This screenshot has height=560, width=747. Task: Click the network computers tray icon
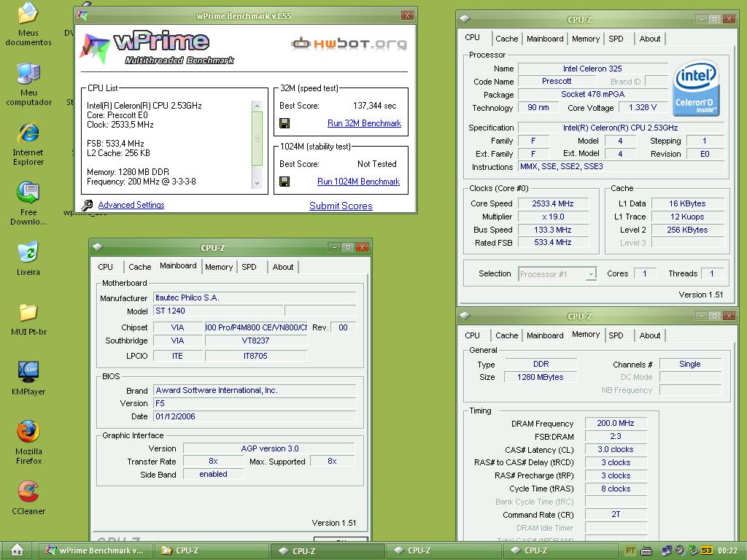click(x=667, y=551)
